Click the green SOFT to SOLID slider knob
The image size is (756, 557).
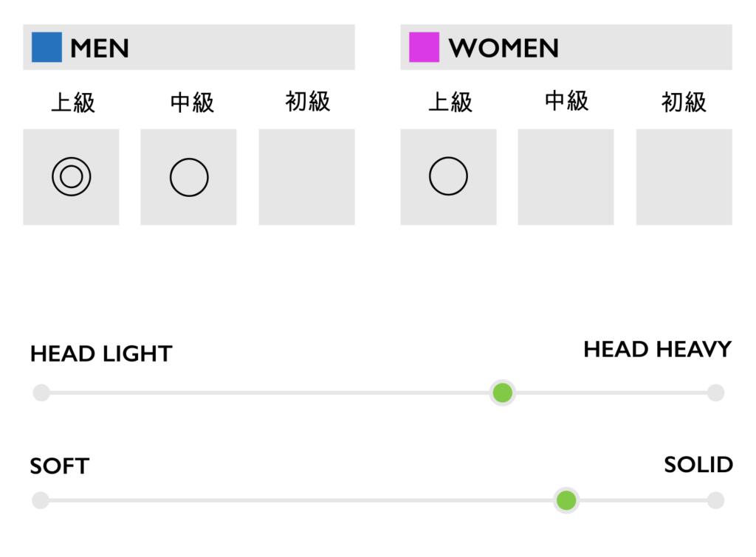click(566, 501)
